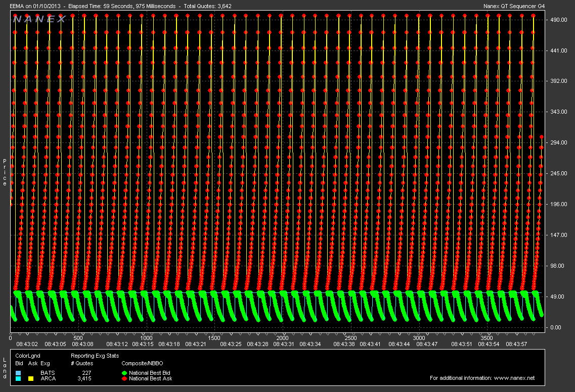Pick the 08:43:05 time label
This screenshot has width=575, height=392.
pos(55,344)
